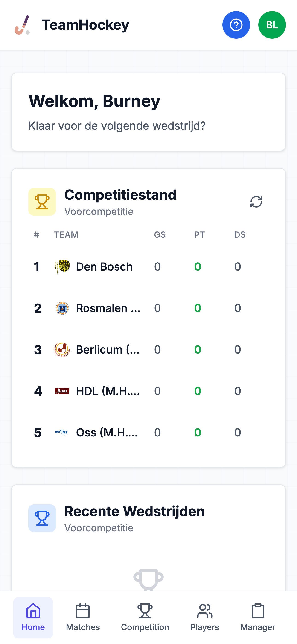Screen dimensions: 297x644
Task: Click the blue trophy icon by Recente Wedstrijden
Action: point(42,518)
